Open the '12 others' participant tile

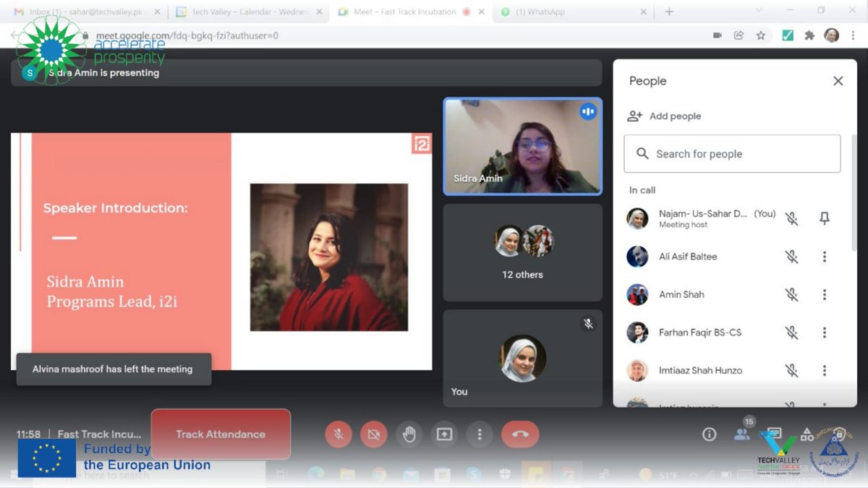pos(522,252)
